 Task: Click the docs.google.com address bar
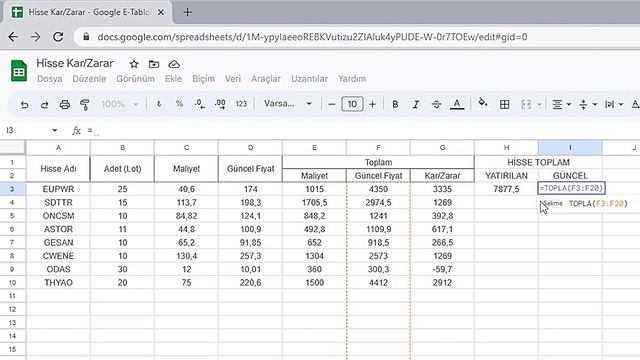click(312, 37)
